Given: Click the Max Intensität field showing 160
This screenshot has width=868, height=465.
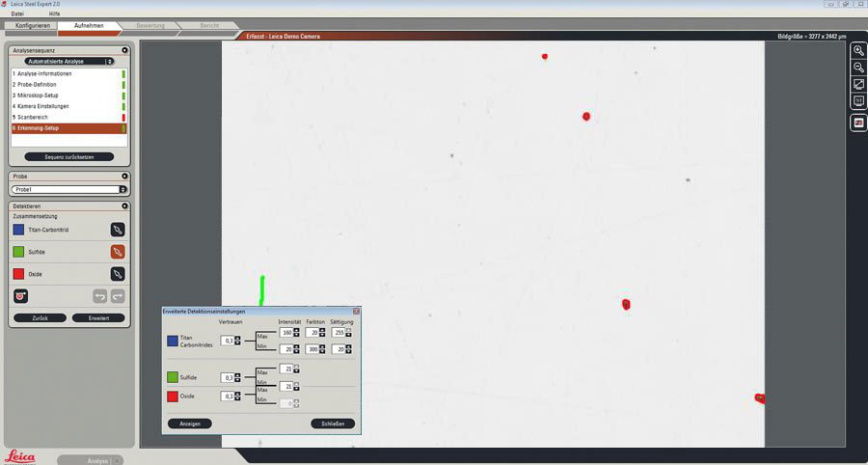Looking at the screenshot, I should tap(285, 333).
